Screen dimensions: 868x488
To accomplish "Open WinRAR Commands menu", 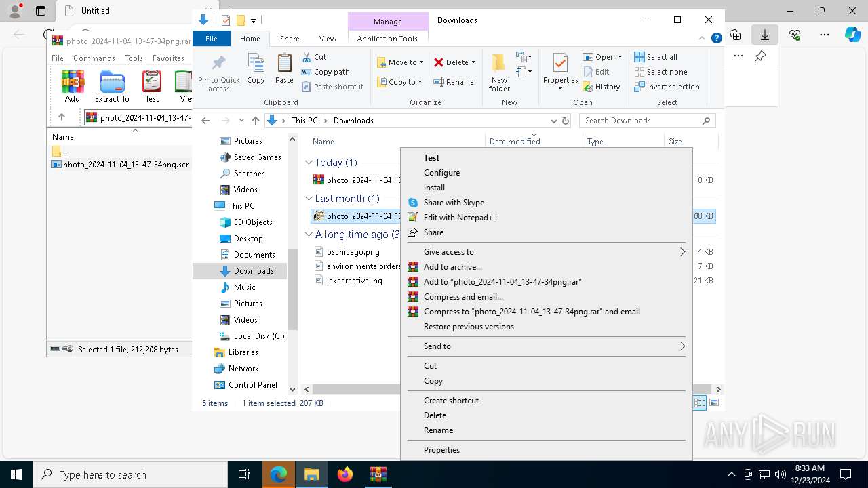I will tap(94, 58).
